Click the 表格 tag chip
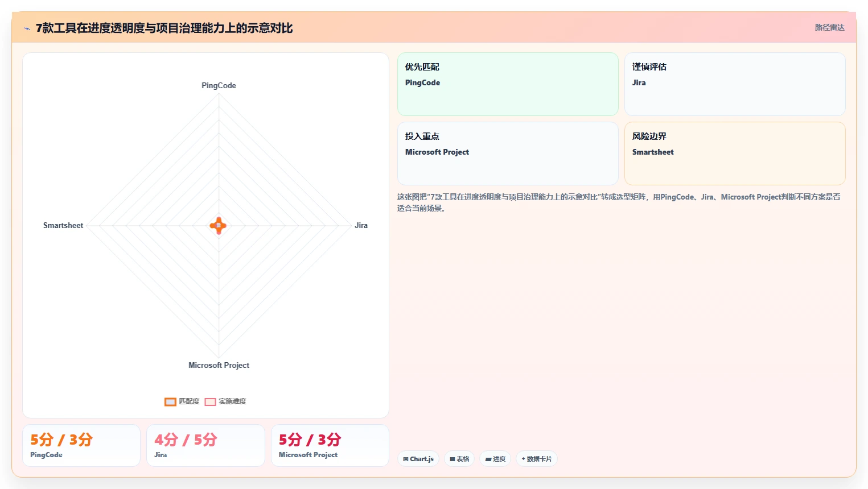 click(459, 459)
